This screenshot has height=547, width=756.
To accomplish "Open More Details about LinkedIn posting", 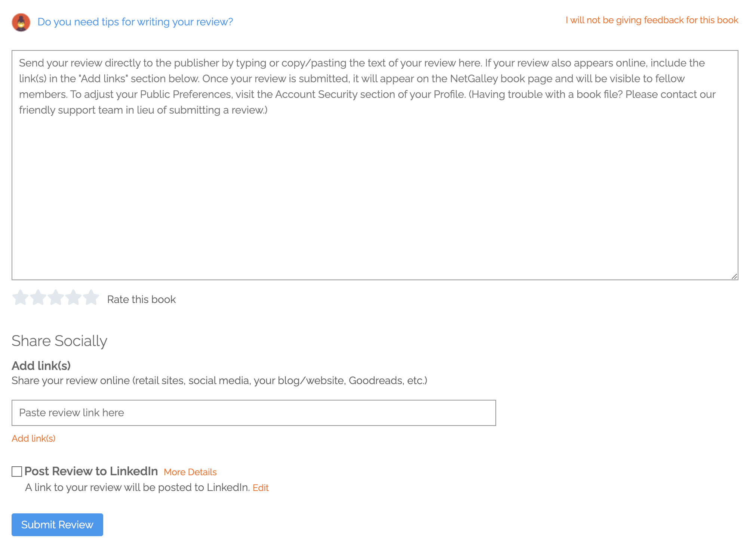I will [x=190, y=472].
